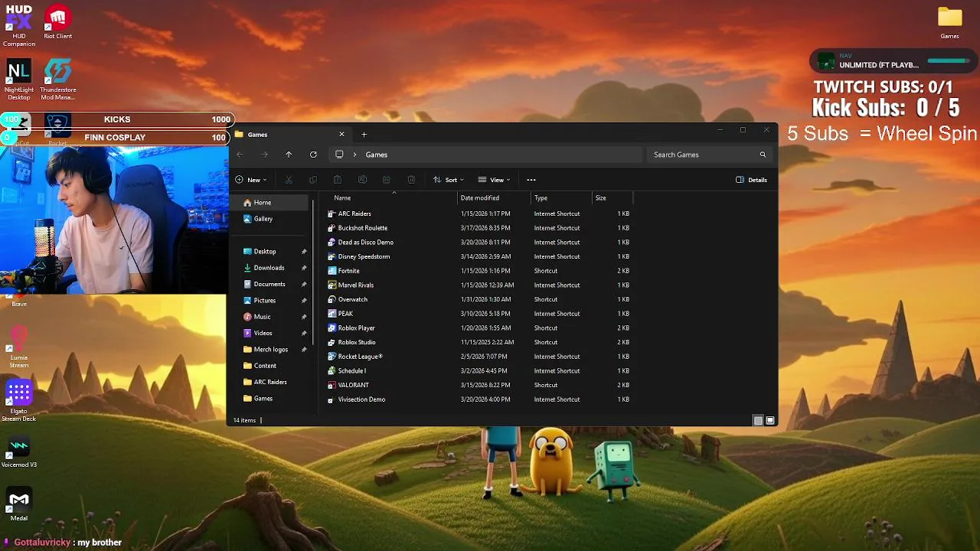Close the Games Explorer tab
The image size is (980, 551).
click(x=341, y=135)
